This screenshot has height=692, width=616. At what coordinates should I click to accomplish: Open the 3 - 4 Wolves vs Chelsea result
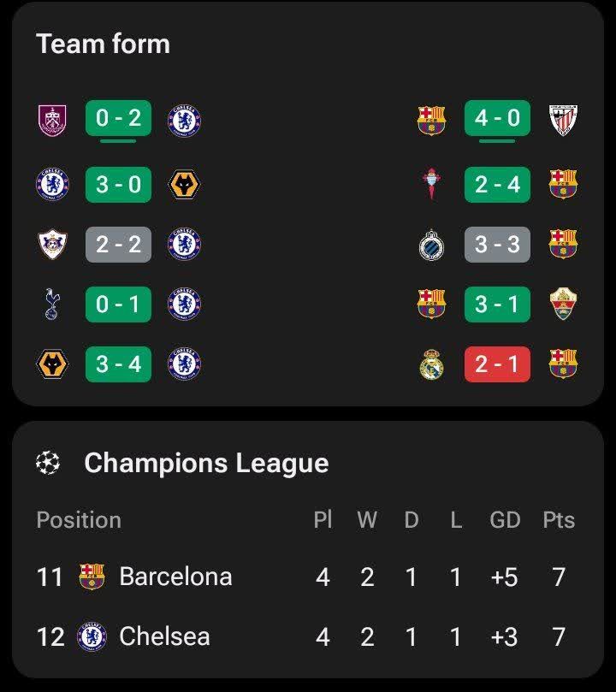[118, 364]
